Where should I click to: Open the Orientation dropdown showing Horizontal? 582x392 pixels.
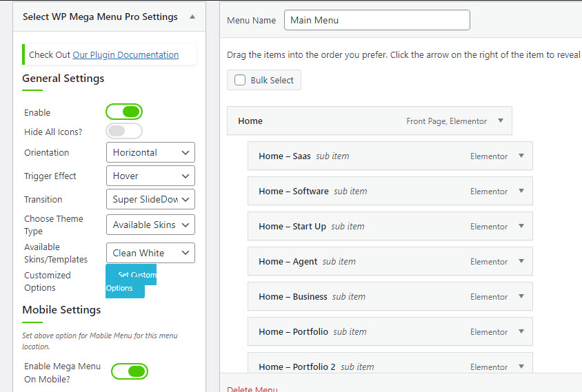pos(150,152)
